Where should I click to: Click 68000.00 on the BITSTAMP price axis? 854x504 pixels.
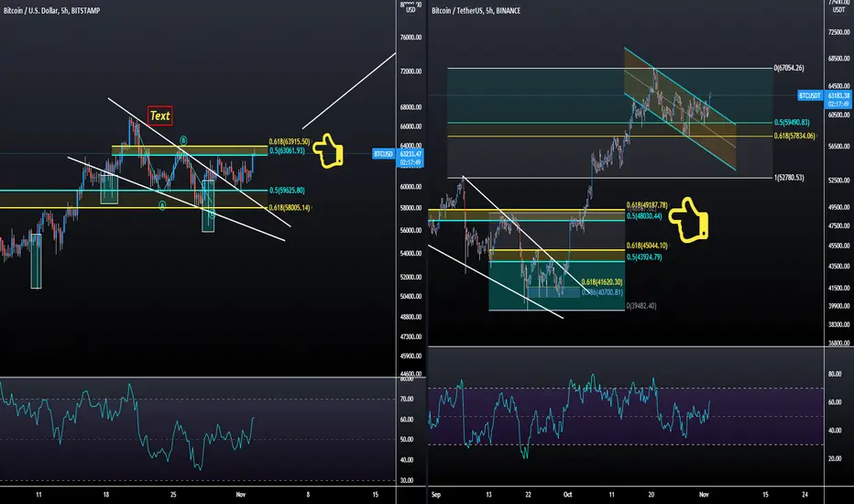pos(411,107)
